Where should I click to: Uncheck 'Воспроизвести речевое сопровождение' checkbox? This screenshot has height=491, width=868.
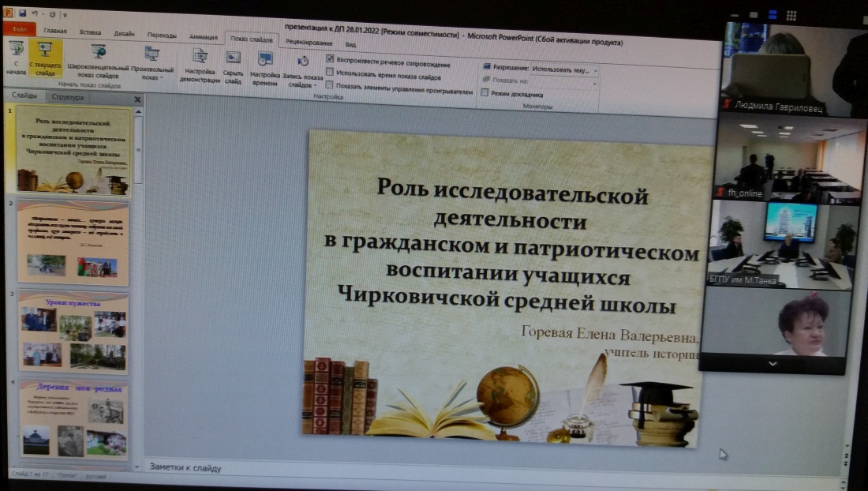click(x=330, y=59)
